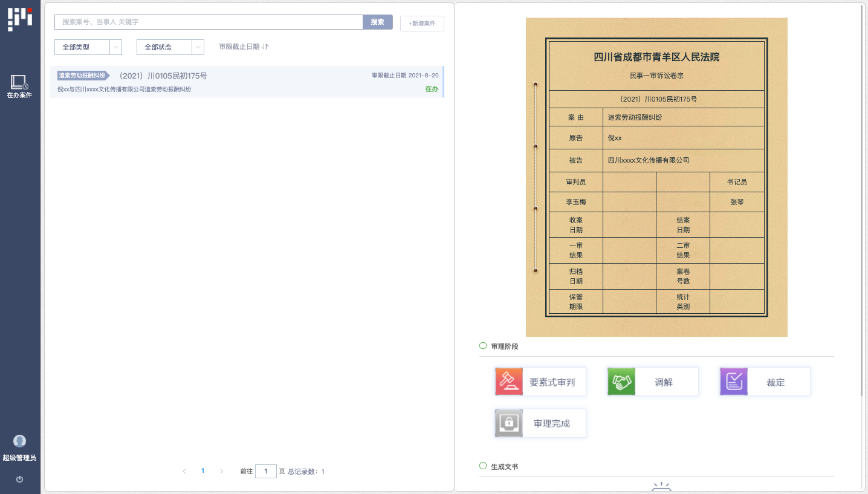The width and height of the screenshot is (868, 494).
Task: Select the 要素式审判 stage button
Action: pyautogui.click(x=540, y=382)
